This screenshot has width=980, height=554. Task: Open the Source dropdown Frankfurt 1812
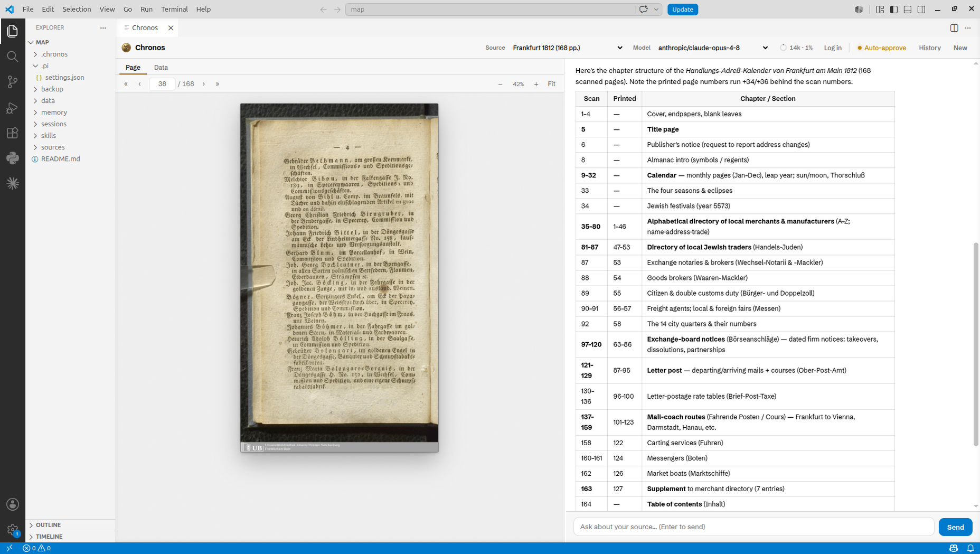pos(568,48)
